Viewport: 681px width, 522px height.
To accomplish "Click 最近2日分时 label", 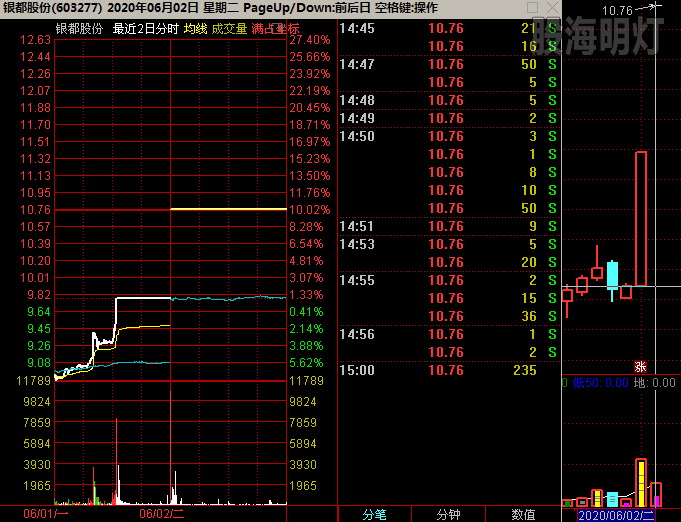I will pyautogui.click(x=145, y=29).
